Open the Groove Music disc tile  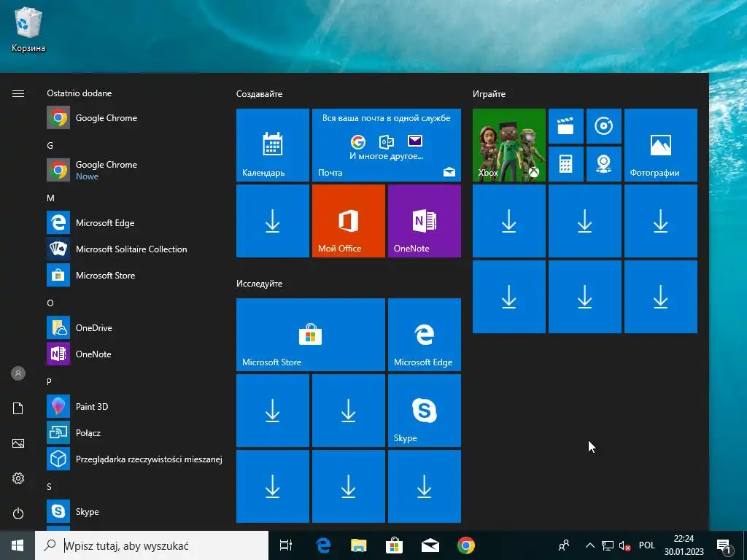point(603,126)
